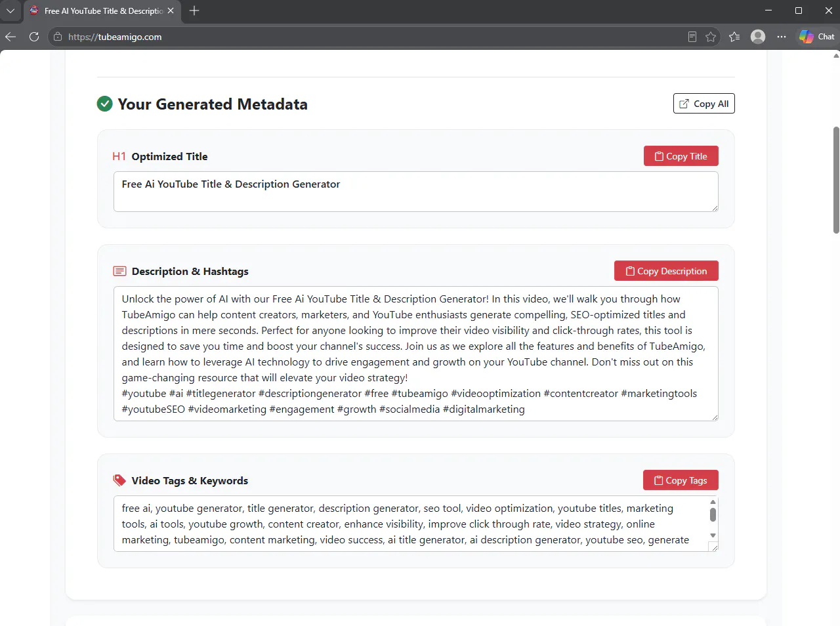Copy the optimized title

tap(681, 156)
